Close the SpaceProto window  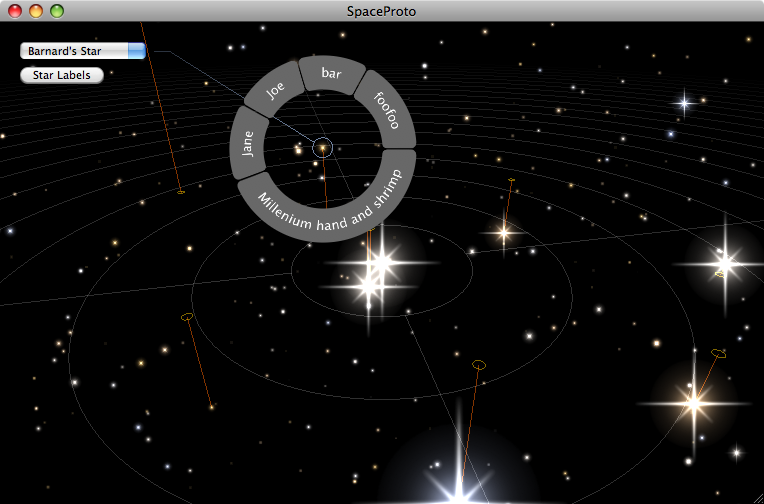click(x=15, y=11)
